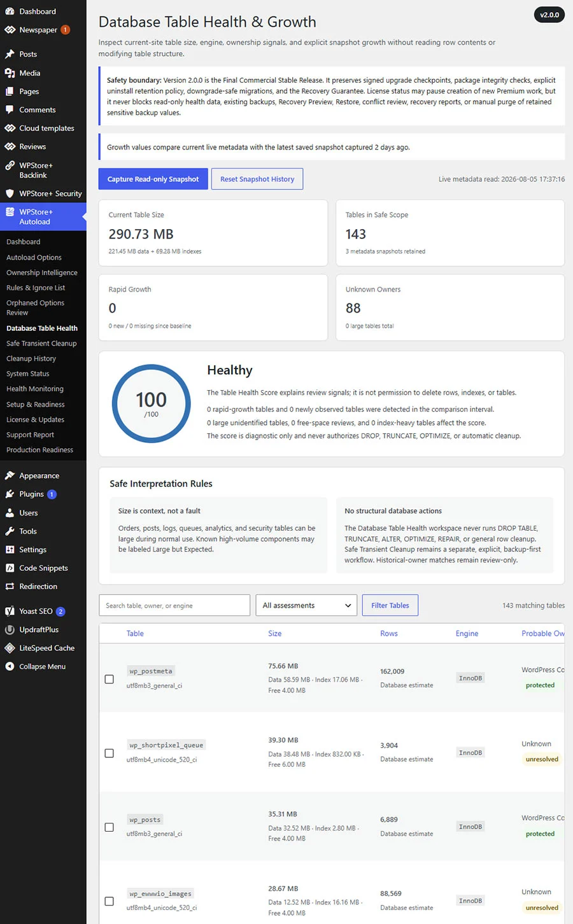Click the Tools wrench icon
Screen dimensions: 573x924
[x=10, y=531]
